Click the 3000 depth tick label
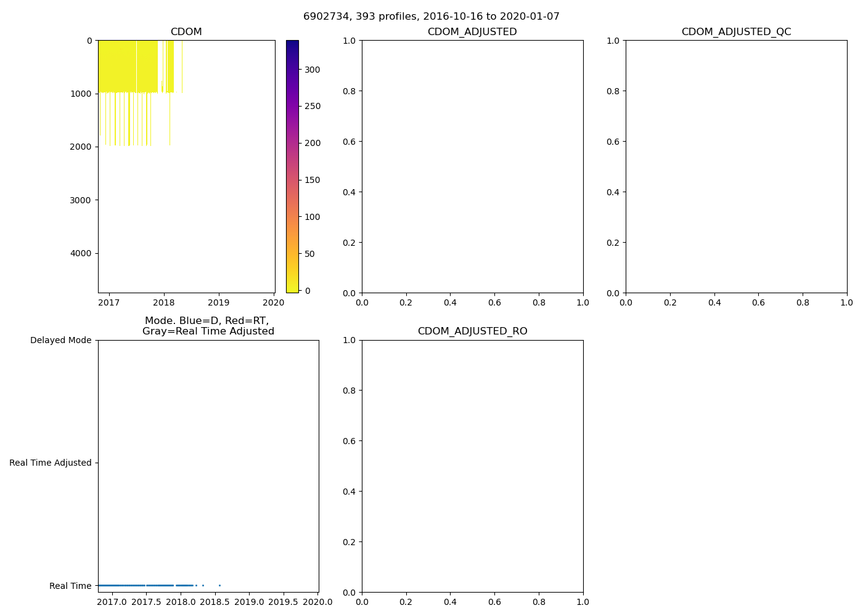 pos(80,200)
